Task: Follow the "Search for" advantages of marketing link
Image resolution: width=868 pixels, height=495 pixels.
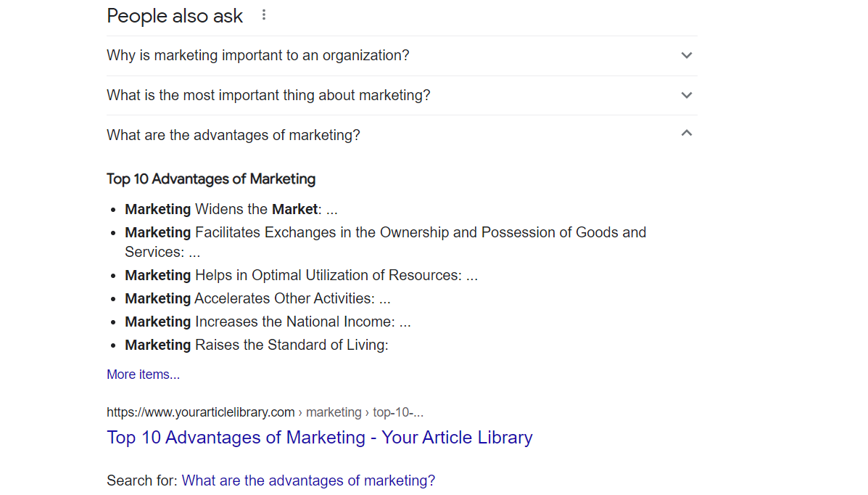Action: pos(308,480)
